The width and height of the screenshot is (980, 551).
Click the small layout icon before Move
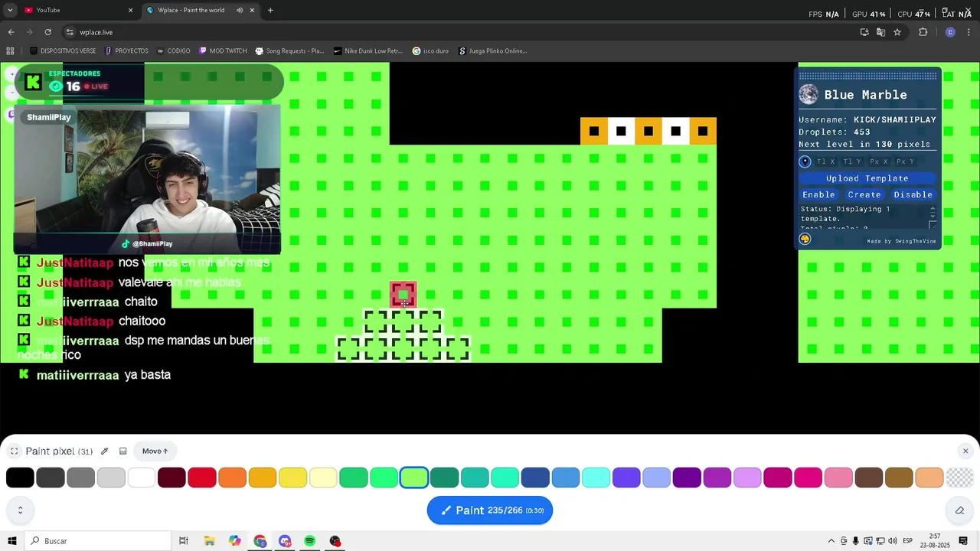coord(122,452)
